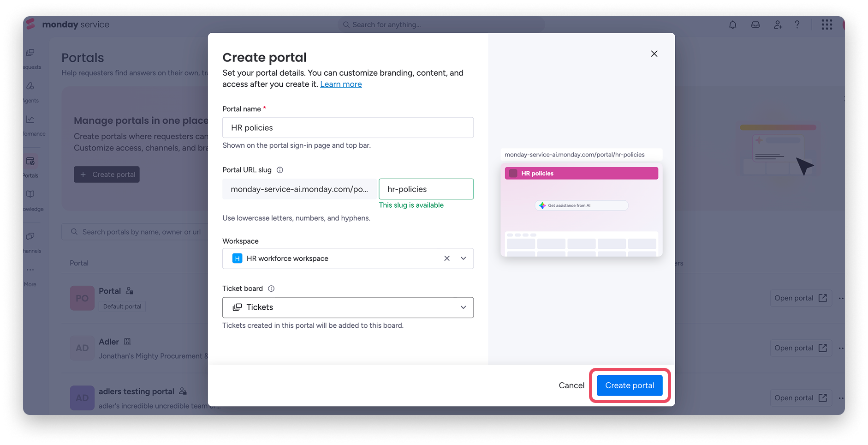
Task: Click the Search portals by name field
Action: pos(135,232)
